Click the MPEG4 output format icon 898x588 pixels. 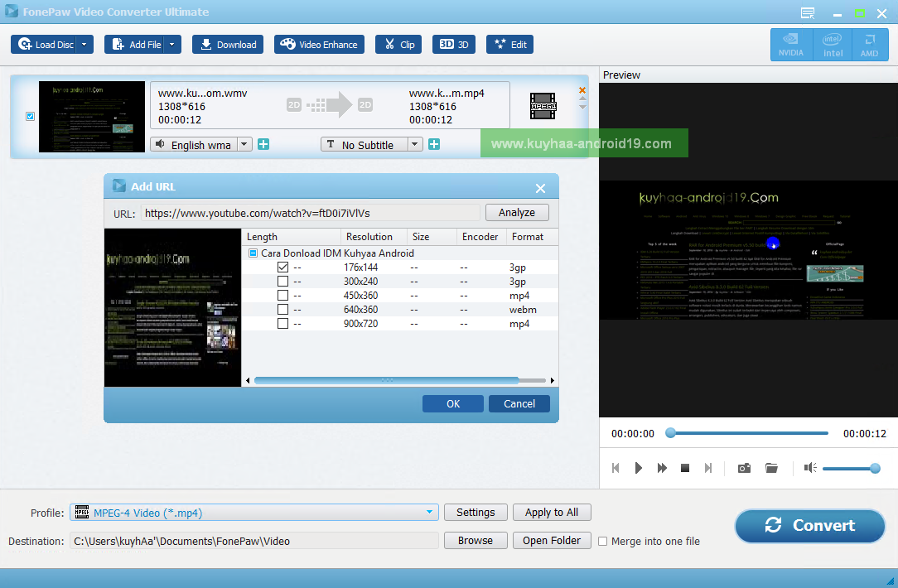[543, 106]
